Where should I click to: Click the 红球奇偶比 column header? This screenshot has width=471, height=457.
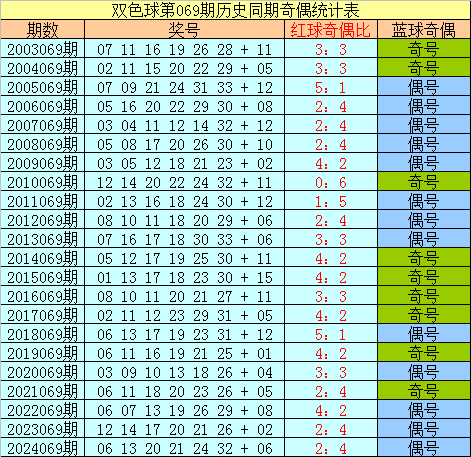tap(331, 30)
